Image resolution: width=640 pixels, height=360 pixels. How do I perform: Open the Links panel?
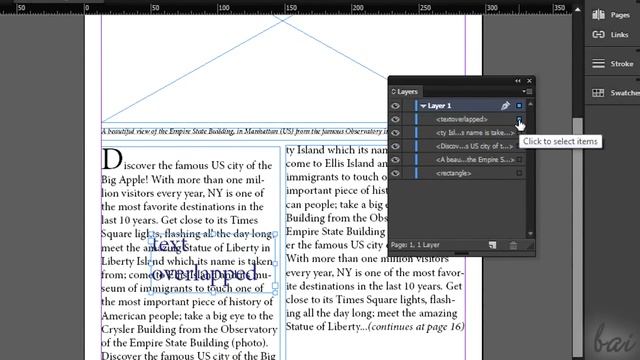coord(611,35)
